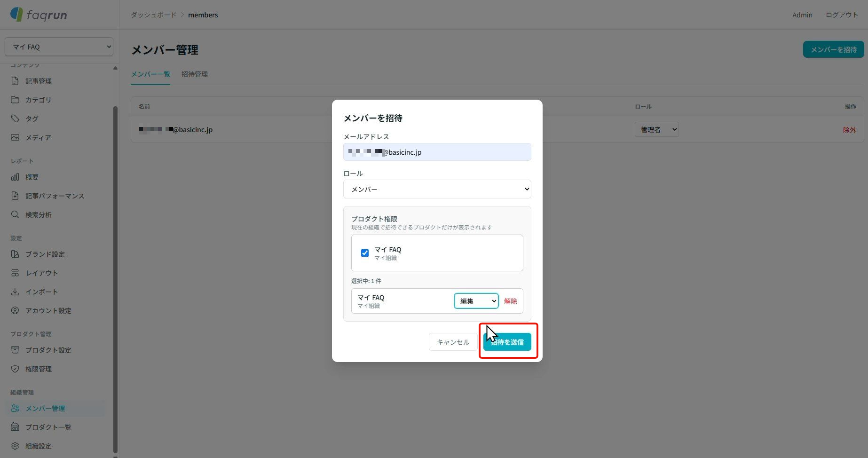This screenshot has height=458, width=868.
Task: Click the 招待を送信 button
Action: pyautogui.click(x=507, y=342)
